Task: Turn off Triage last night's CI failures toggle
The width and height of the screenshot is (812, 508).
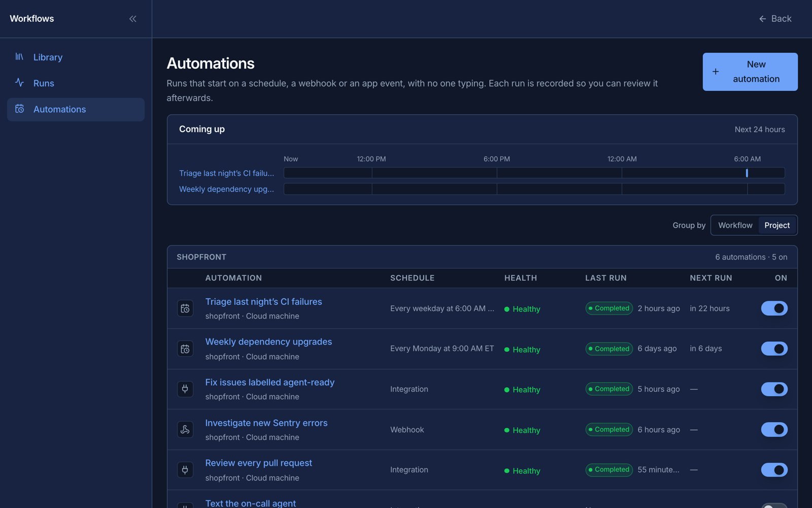Action: click(x=774, y=308)
